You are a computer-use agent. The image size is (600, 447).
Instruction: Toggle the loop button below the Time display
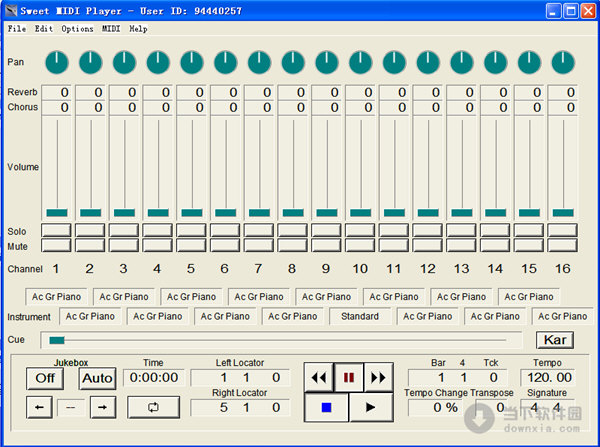click(x=153, y=407)
